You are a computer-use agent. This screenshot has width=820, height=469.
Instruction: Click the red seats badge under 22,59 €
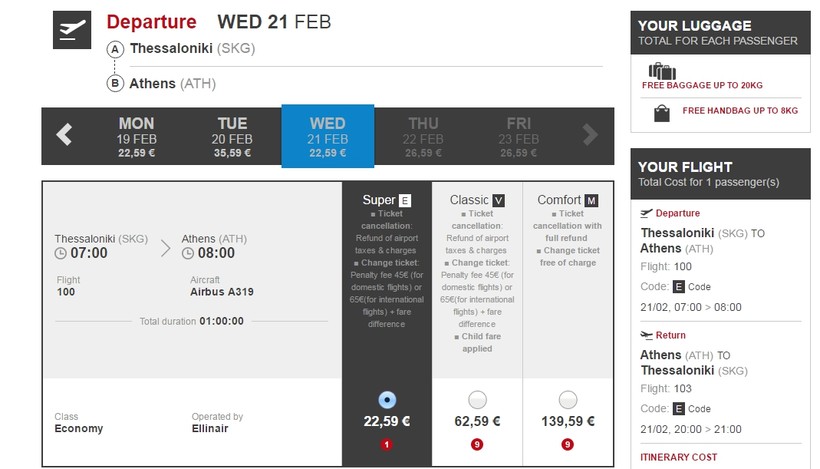pos(386,445)
